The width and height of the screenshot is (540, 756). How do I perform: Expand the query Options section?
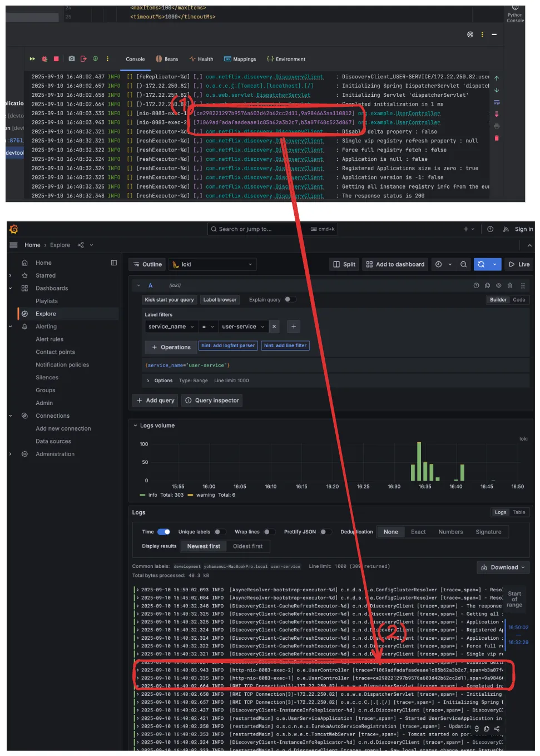pos(160,381)
